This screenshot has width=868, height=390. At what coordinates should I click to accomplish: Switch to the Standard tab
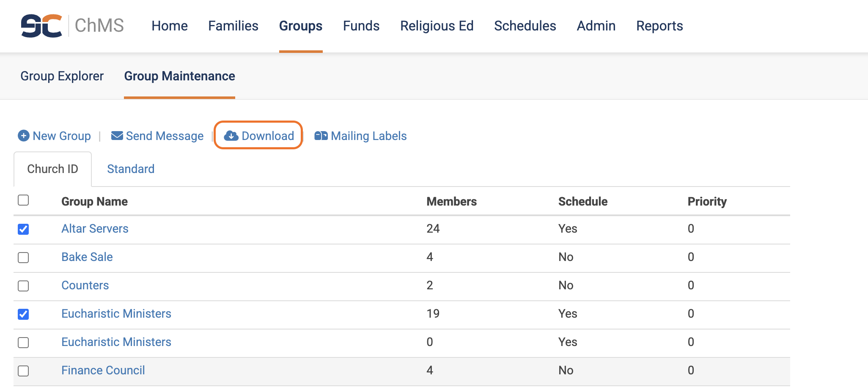(x=131, y=169)
